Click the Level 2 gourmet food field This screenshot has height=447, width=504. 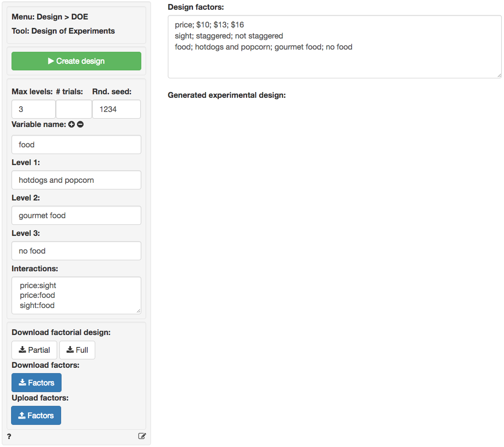(x=76, y=216)
